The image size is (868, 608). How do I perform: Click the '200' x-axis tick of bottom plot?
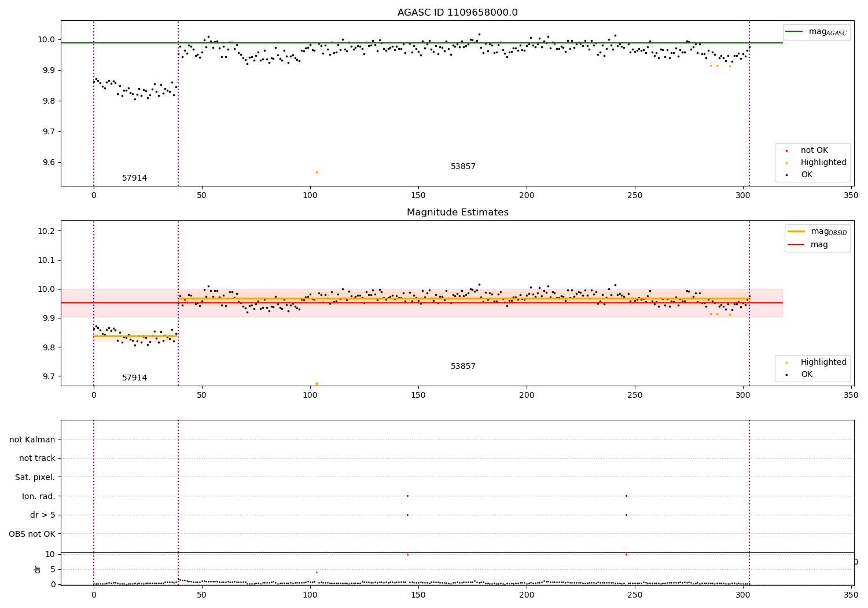526,594
